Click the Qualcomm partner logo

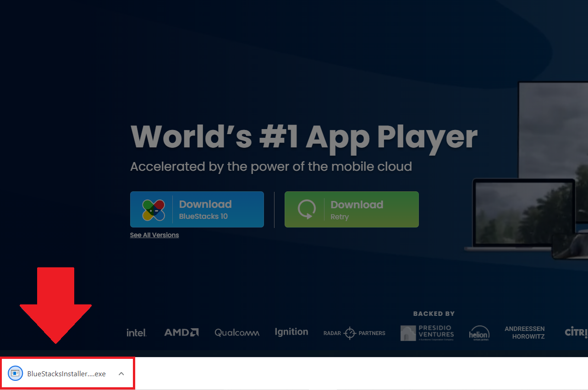pyautogui.click(x=236, y=332)
